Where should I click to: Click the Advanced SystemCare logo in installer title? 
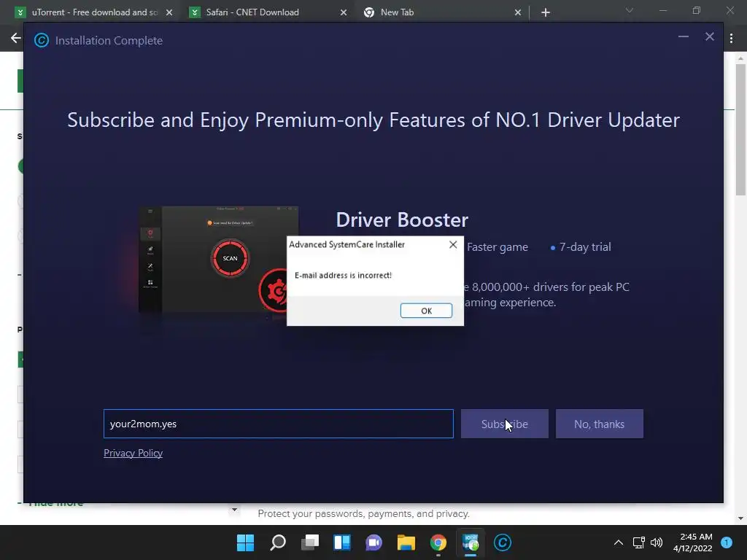click(x=42, y=41)
